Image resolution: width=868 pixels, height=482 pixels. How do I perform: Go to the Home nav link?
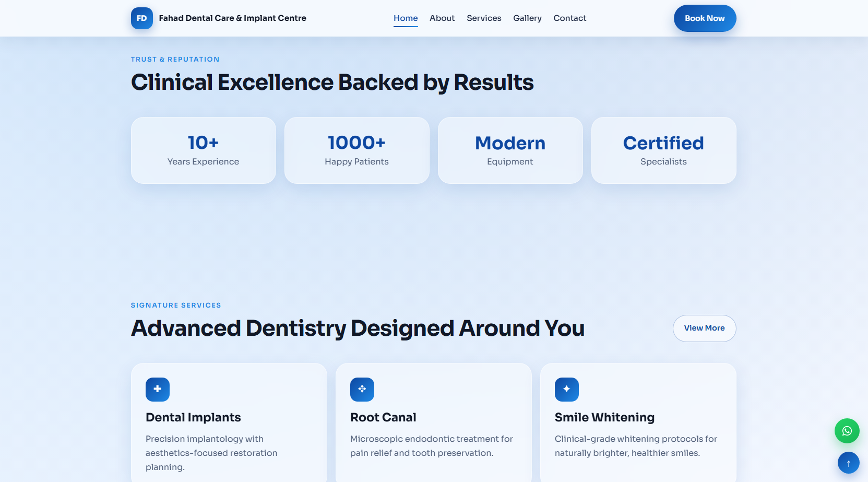click(x=406, y=18)
